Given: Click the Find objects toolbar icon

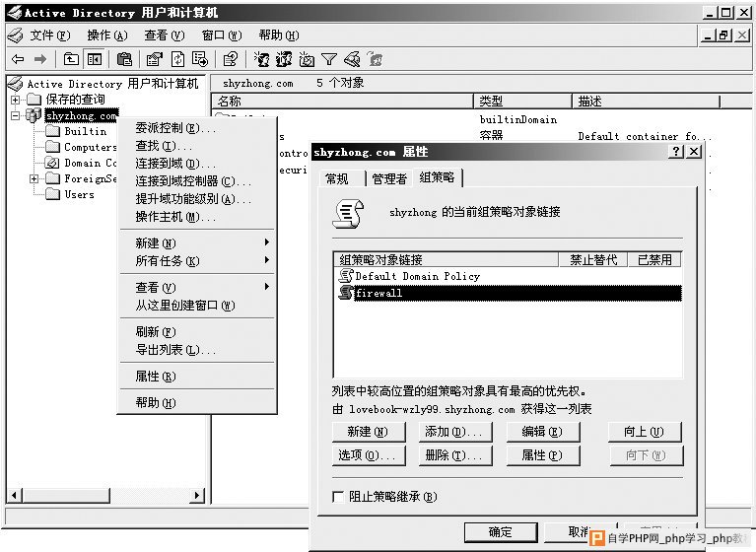Looking at the screenshot, I should click(352, 59).
